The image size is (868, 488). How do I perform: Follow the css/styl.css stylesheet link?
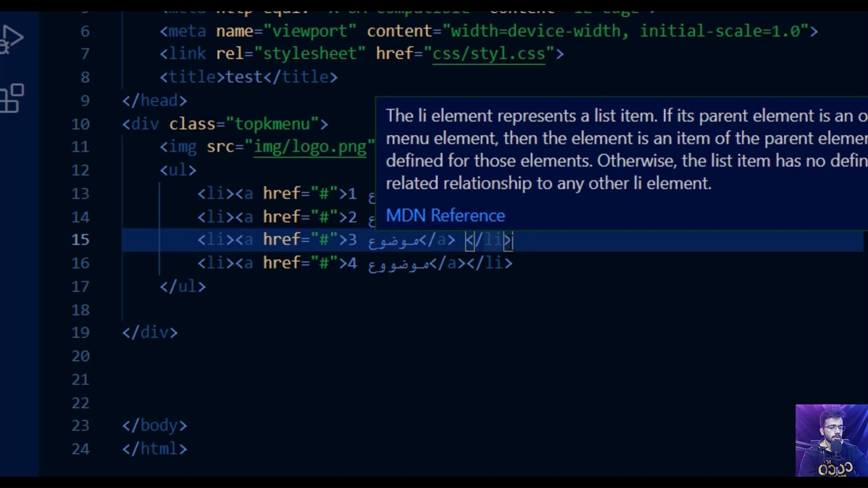tap(488, 54)
